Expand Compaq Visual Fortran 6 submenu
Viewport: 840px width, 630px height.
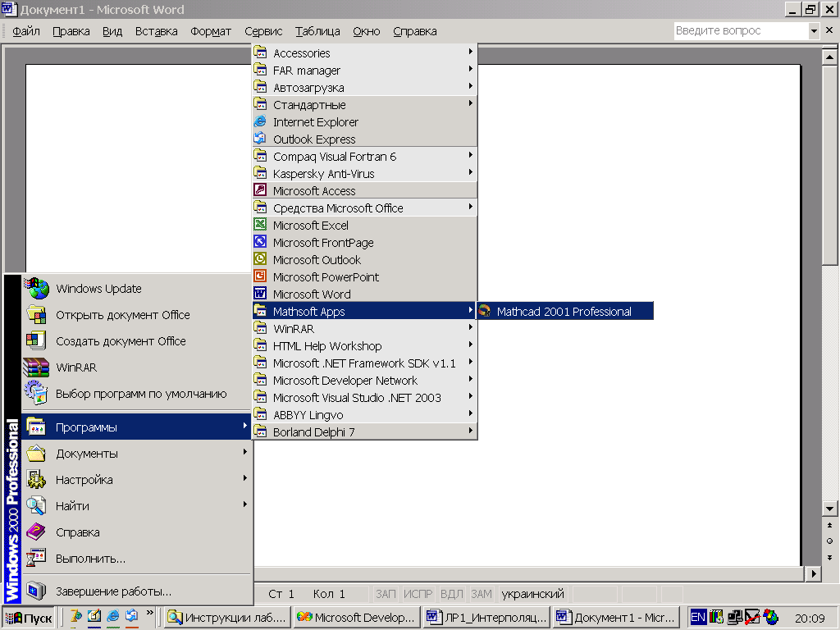pyautogui.click(x=364, y=157)
